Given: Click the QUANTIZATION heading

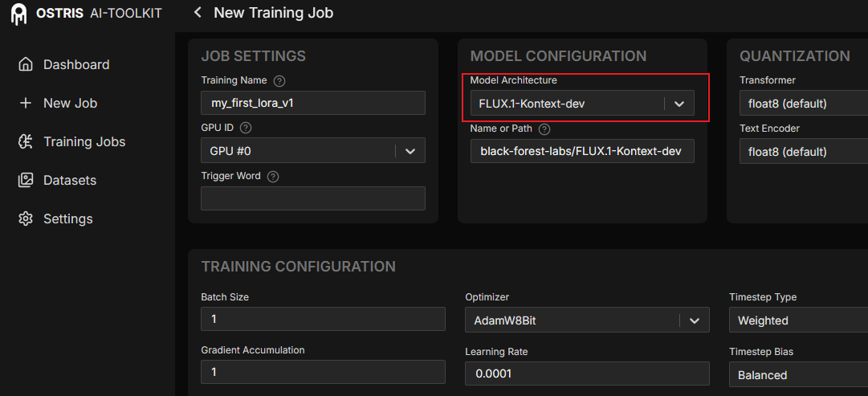Looking at the screenshot, I should tap(795, 56).
